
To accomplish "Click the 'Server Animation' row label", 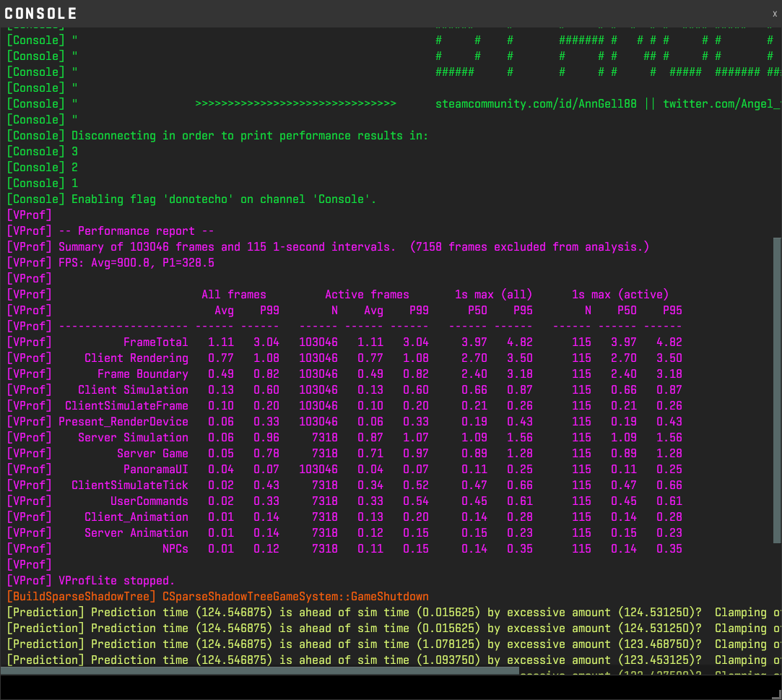I will point(136,533).
